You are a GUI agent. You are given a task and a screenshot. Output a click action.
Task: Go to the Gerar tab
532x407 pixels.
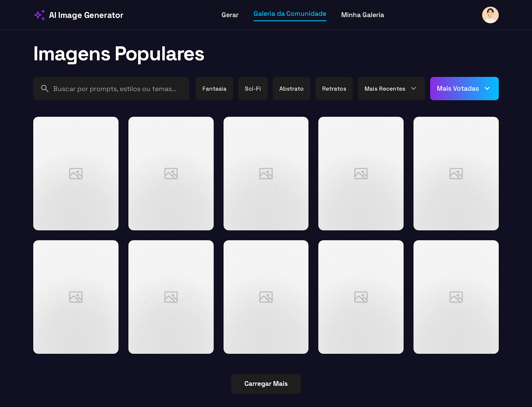coord(230,15)
